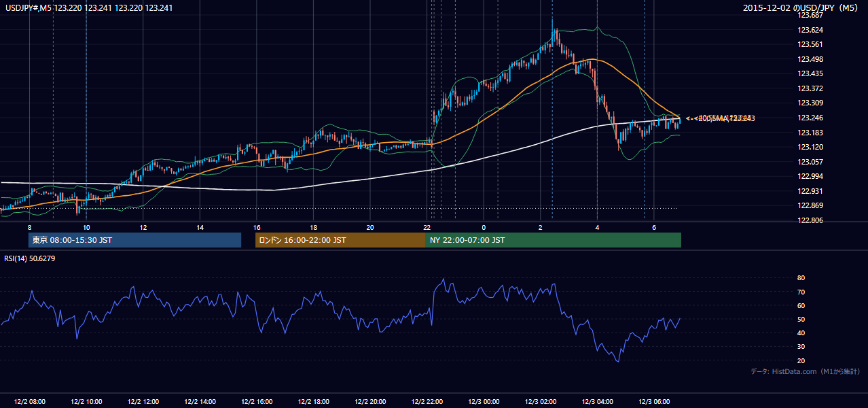Click the USDJPY#,M5 chart title text
The height and width of the screenshot is (408, 868).
tap(89, 8)
